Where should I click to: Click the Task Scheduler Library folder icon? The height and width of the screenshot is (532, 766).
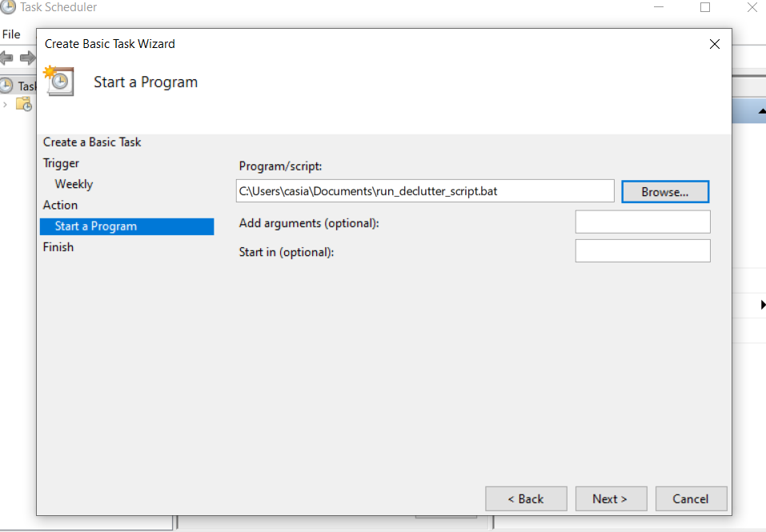point(24,104)
